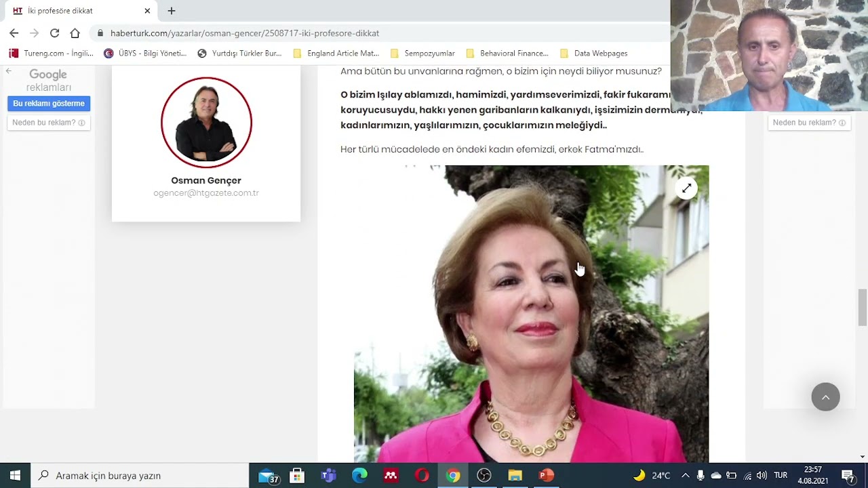Expand the article photo to fullscreen
The image size is (868, 488).
pyautogui.click(x=686, y=188)
